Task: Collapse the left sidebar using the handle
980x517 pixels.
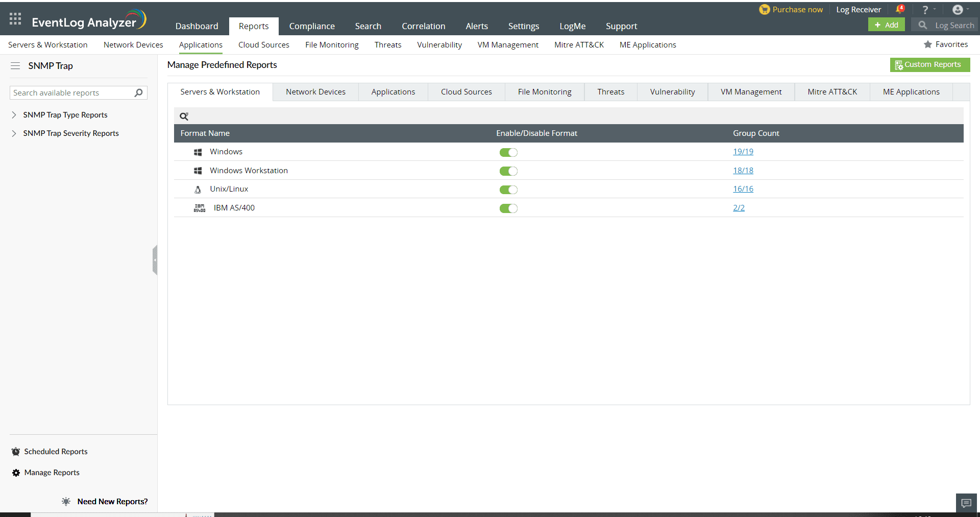Action: coord(155,260)
